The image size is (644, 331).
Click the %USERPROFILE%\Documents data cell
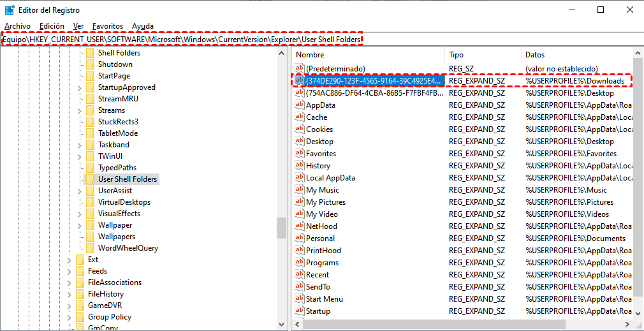(575, 239)
